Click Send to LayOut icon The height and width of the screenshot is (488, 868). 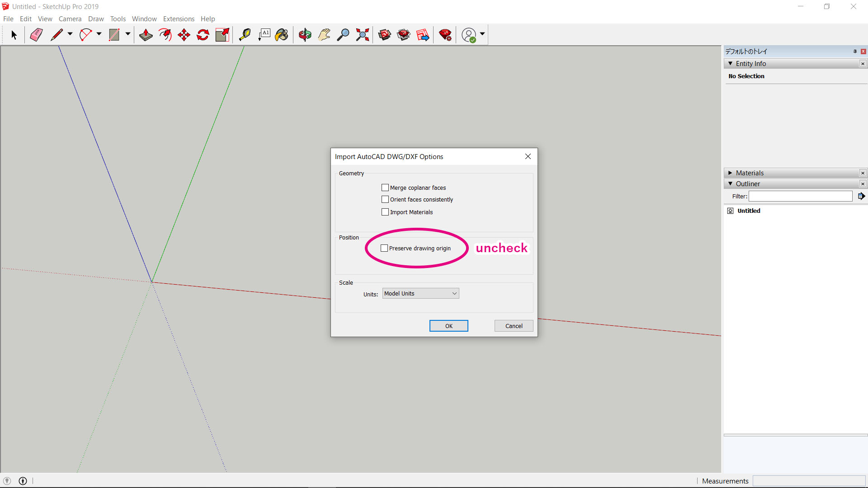click(423, 35)
